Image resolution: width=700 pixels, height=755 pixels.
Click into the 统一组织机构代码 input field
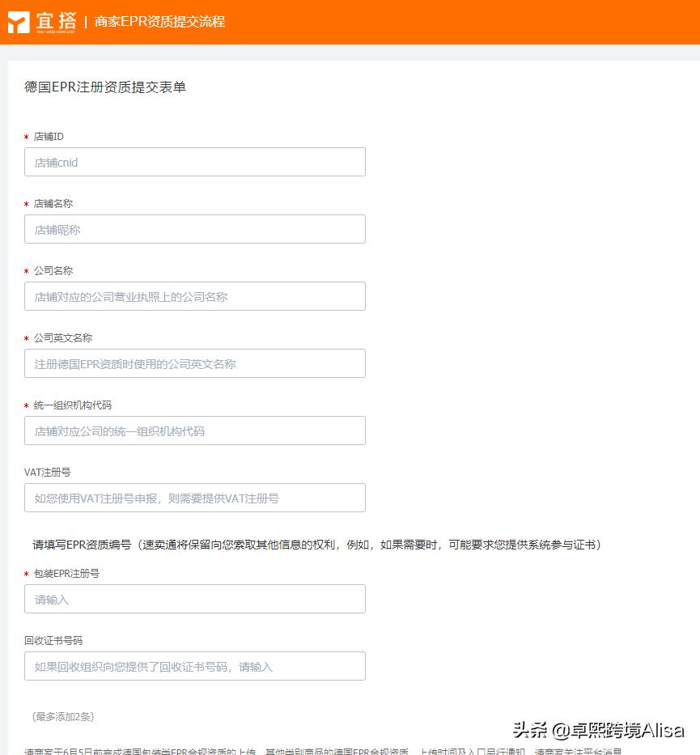(x=194, y=430)
